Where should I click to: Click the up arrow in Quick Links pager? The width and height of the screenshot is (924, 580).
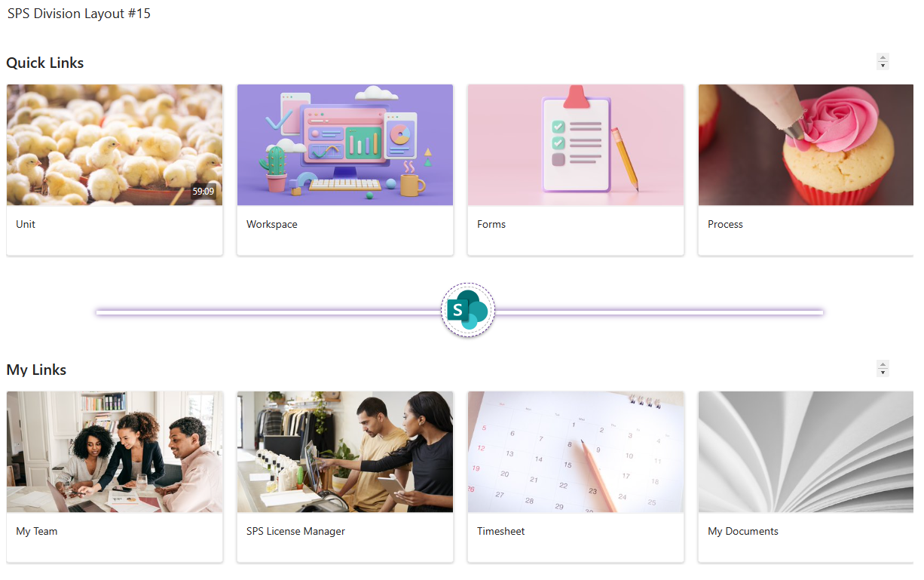point(883,57)
